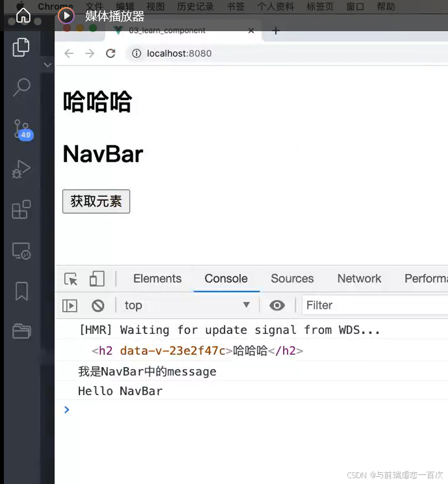448x484 pixels.
Task: Switch to the Performance tab
Action: click(426, 279)
